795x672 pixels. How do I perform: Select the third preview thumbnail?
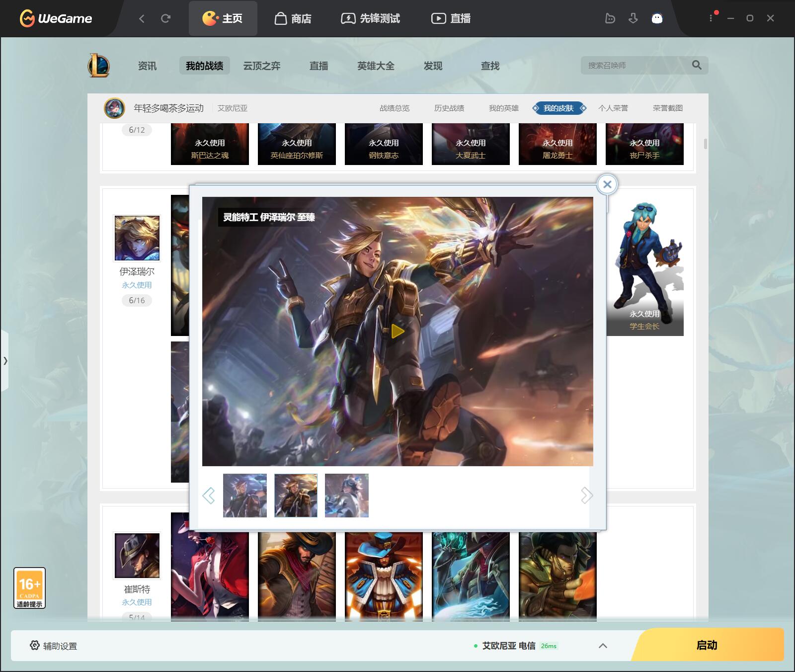click(347, 495)
